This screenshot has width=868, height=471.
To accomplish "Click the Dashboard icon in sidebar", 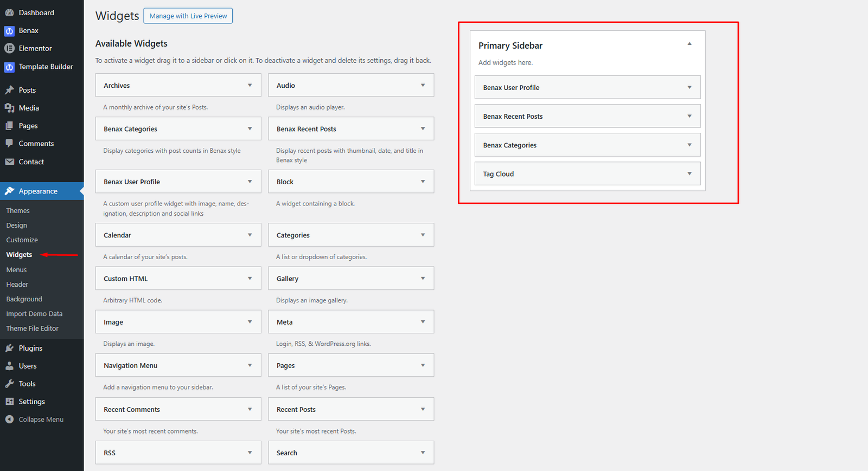I will click(9, 12).
